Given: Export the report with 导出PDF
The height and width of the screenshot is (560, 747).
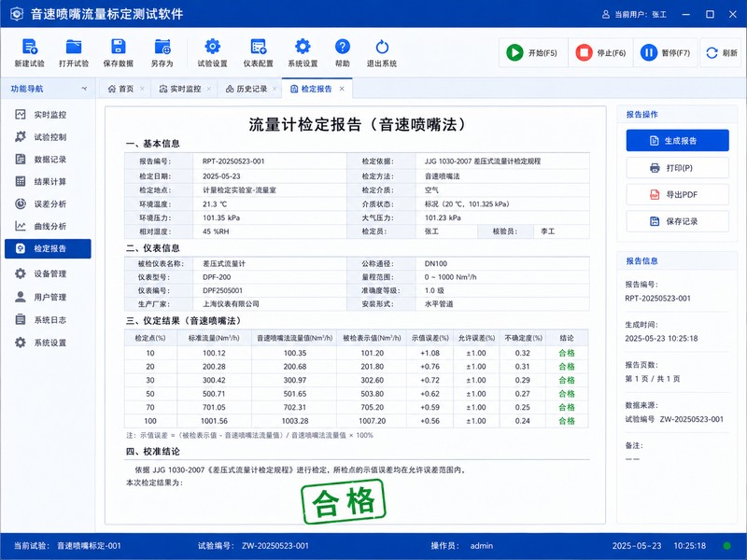Looking at the screenshot, I should pos(678,194).
